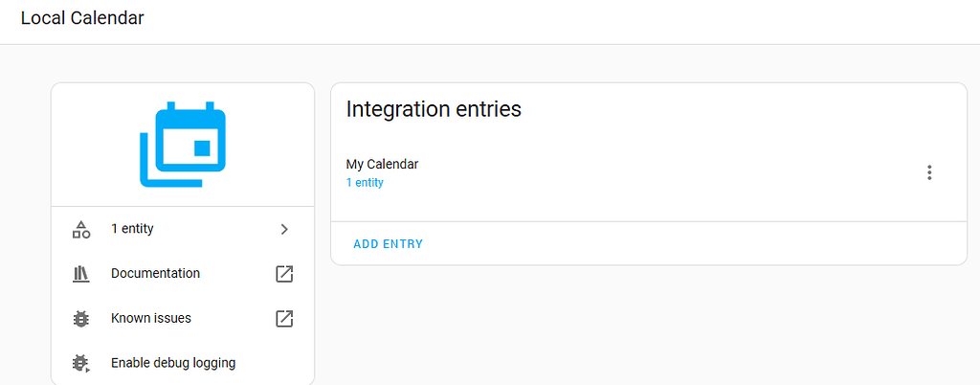Click the Documentation books icon
This screenshot has height=385, width=980.
pos(81,274)
